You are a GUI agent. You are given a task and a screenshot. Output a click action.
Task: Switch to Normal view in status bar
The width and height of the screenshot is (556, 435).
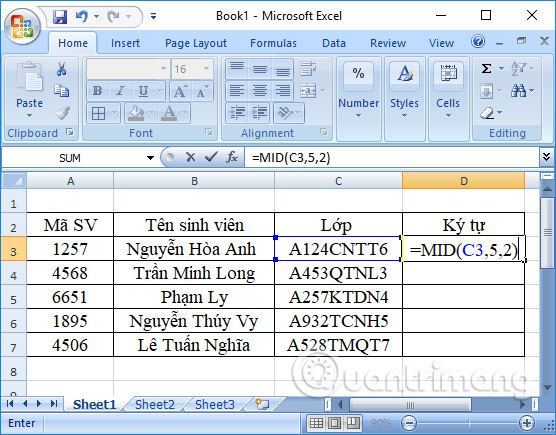[x=316, y=423]
